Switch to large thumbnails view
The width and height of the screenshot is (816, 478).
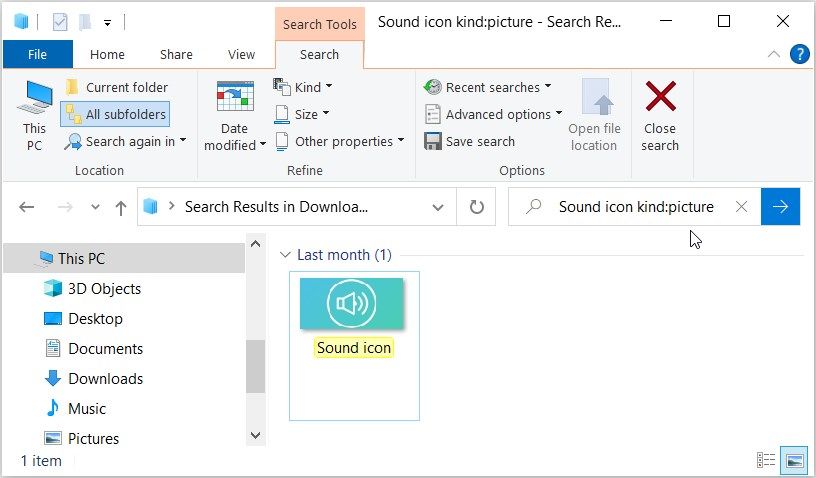click(795, 460)
